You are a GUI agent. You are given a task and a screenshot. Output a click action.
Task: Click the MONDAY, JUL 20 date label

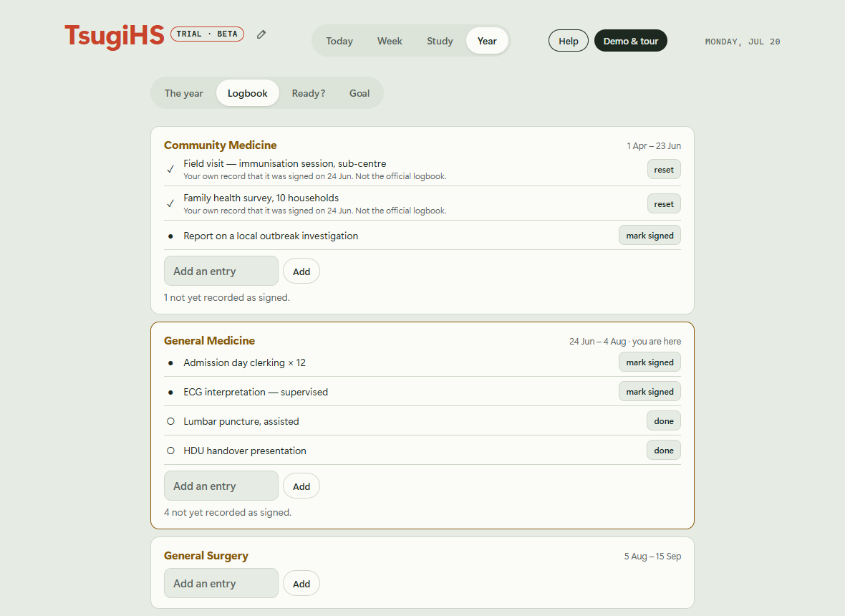(743, 42)
